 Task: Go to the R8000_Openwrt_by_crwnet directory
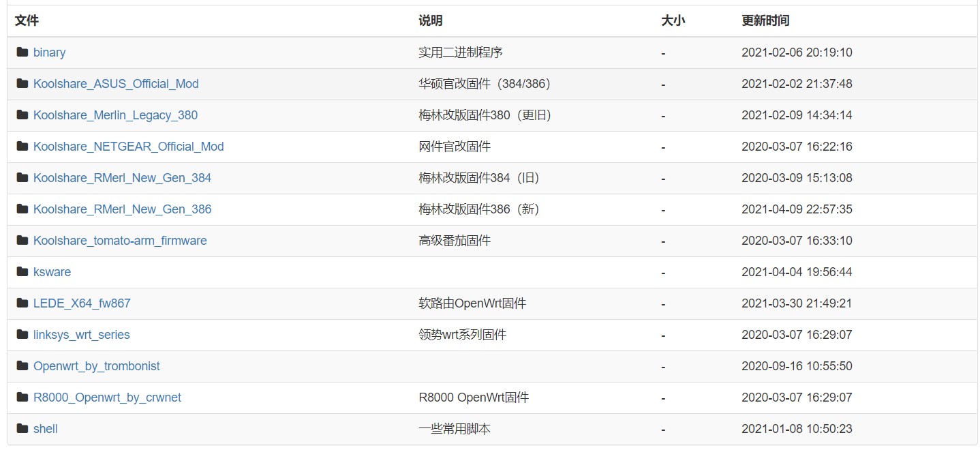click(107, 397)
